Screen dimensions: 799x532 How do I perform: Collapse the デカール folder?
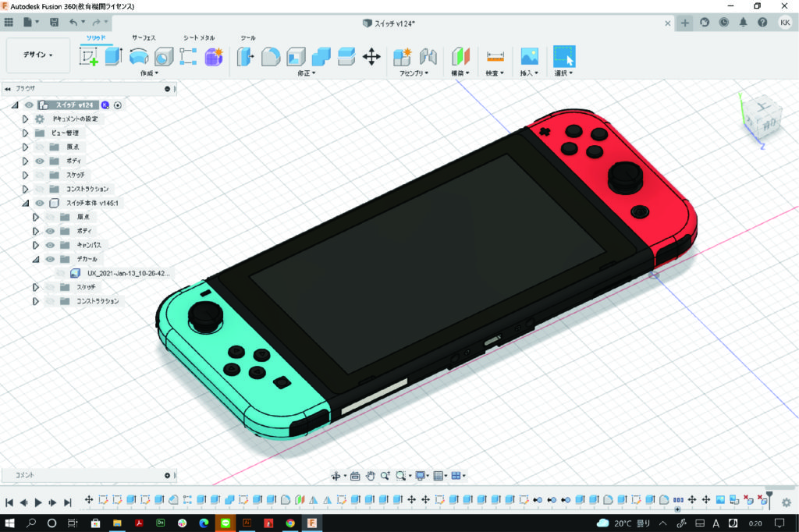tap(36, 259)
